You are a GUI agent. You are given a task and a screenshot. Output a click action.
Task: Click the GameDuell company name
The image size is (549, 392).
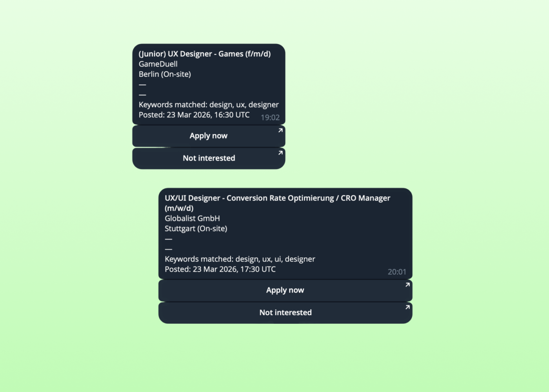(158, 64)
